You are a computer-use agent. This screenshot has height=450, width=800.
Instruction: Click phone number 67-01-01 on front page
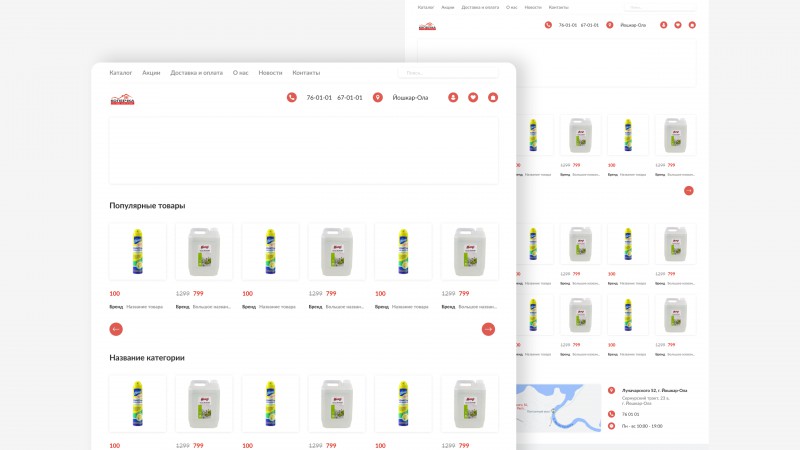point(349,97)
